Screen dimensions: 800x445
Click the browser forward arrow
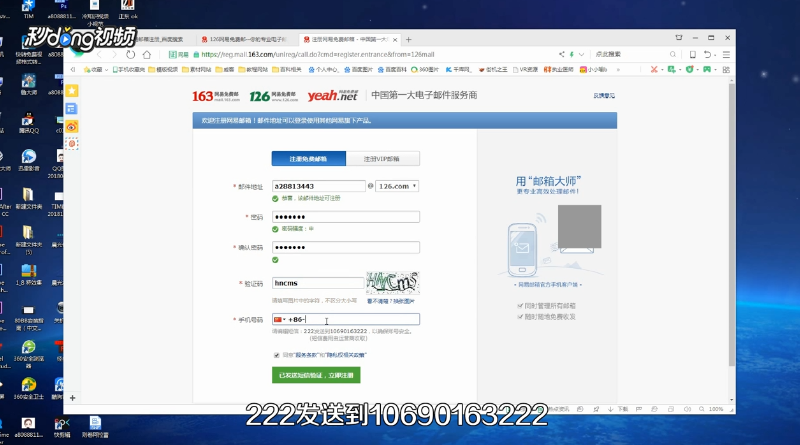tap(114, 54)
